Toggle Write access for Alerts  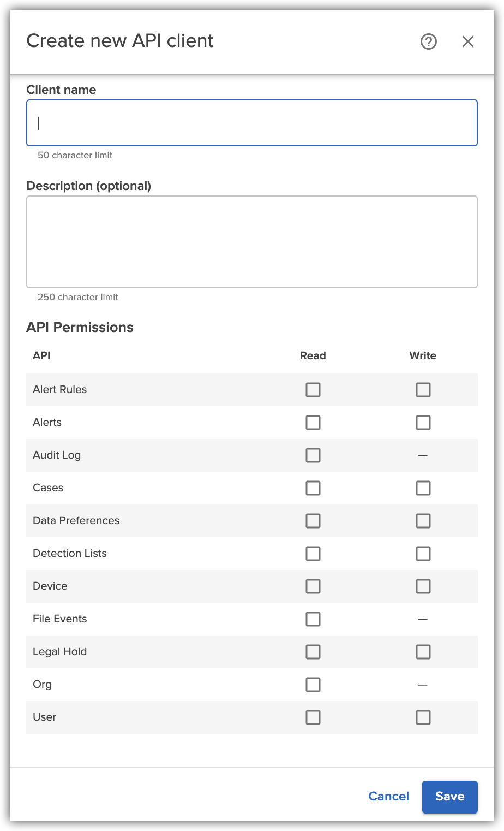pyautogui.click(x=423, y=423)
